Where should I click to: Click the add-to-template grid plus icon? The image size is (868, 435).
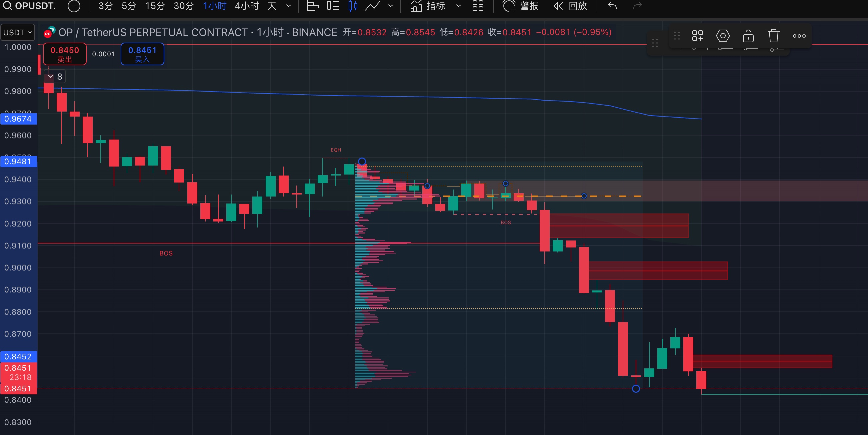coord(697,36)
